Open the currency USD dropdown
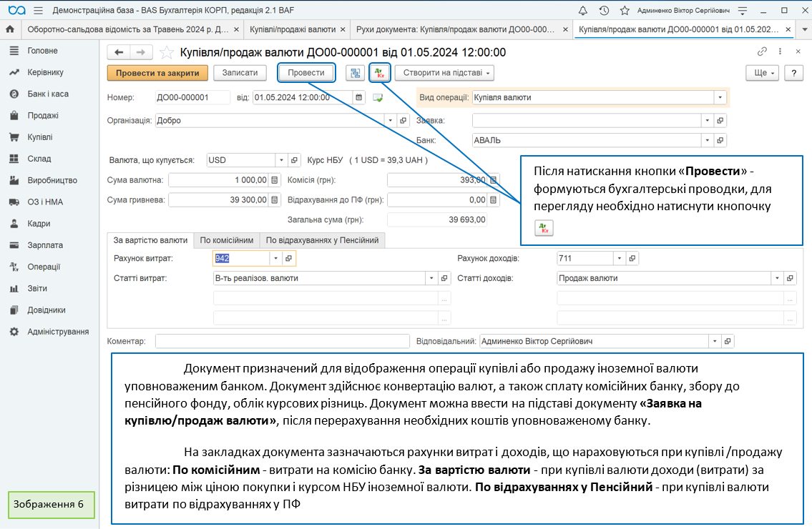The width and height of the screenshot is (812, 529). coord(280,160)
